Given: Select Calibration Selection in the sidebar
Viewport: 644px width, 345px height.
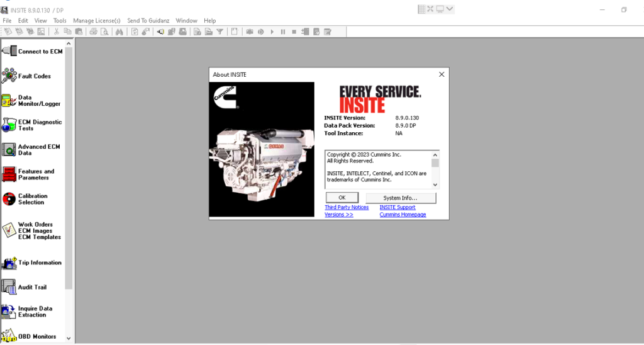Looking at the screenshot, I should click(9, 199).
